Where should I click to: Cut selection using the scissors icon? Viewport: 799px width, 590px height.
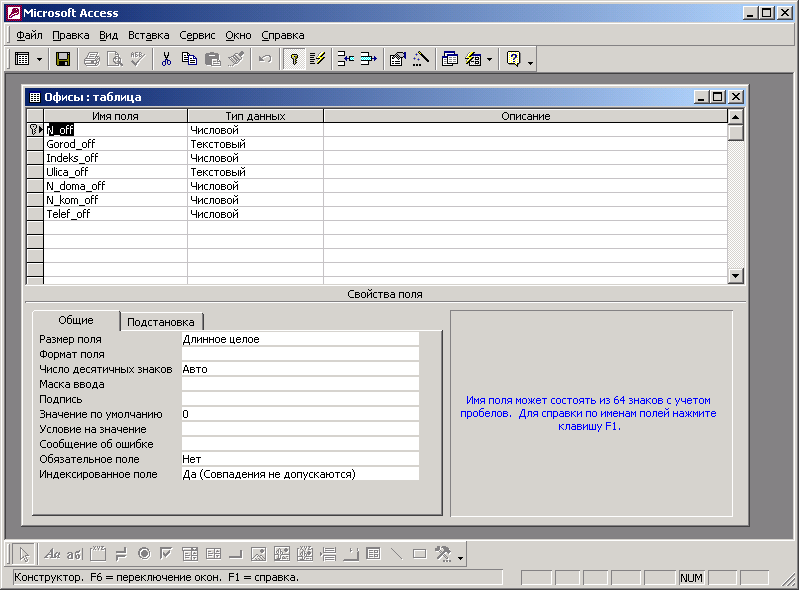[166, 59]
